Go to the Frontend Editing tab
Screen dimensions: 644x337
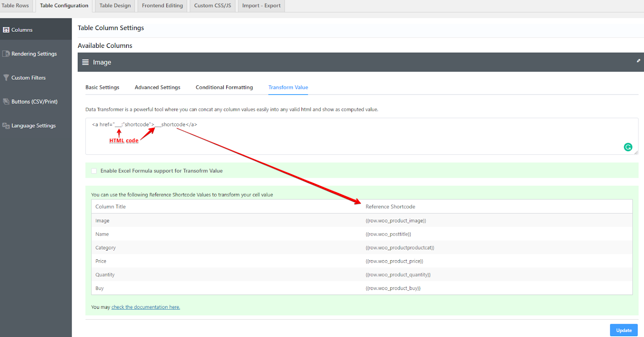tap(162, 6)
